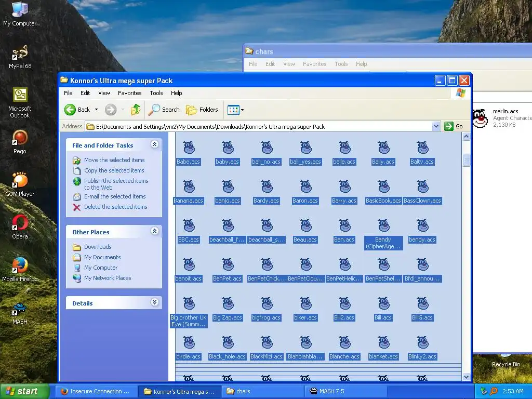Click the benoit.acs file icon
Image resolution: width=532 pixels, height=399 pixels.
(x=189, y=265)
